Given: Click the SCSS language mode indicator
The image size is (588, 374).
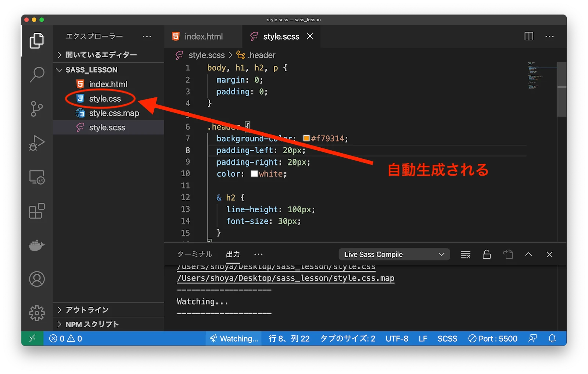Looking at the screenshot, I should (447, 338).
